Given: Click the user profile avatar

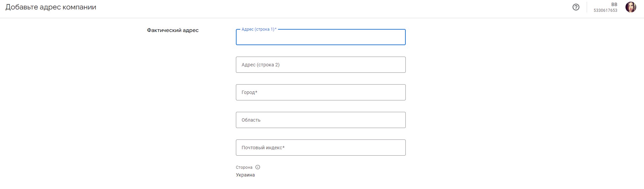Looking at the screenshot, I should (x=631, y=7).
